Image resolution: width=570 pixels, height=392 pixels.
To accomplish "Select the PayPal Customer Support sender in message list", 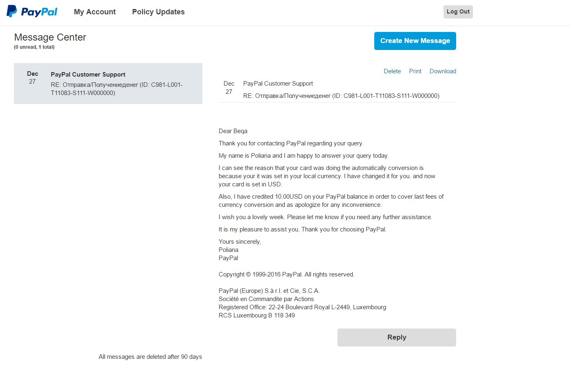I will pyautogui.click(x=88, y=75).
